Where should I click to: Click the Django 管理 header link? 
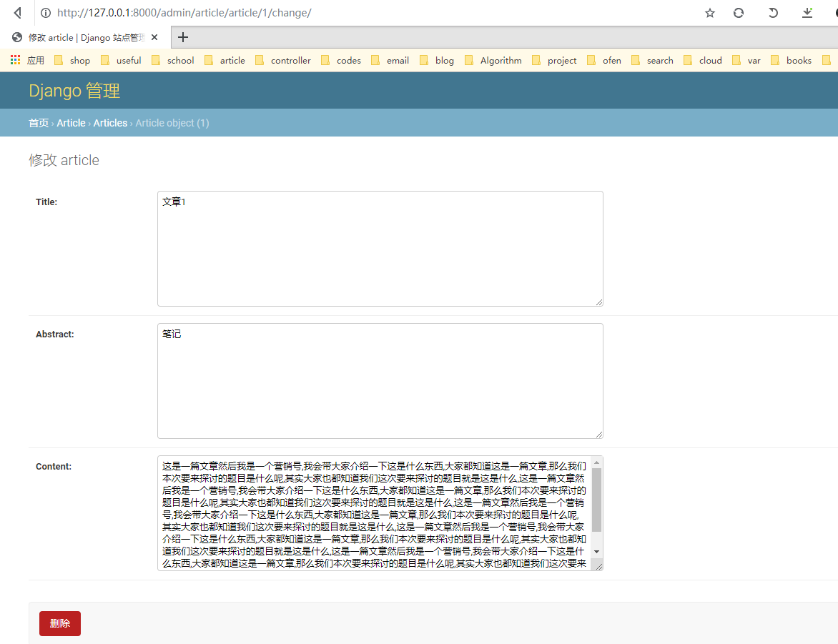pyautogui.click(x=74, y=91)
